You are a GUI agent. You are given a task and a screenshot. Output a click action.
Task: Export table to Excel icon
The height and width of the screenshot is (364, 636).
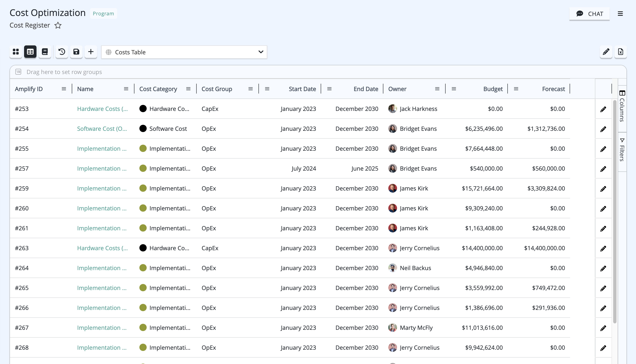point(620,52)
